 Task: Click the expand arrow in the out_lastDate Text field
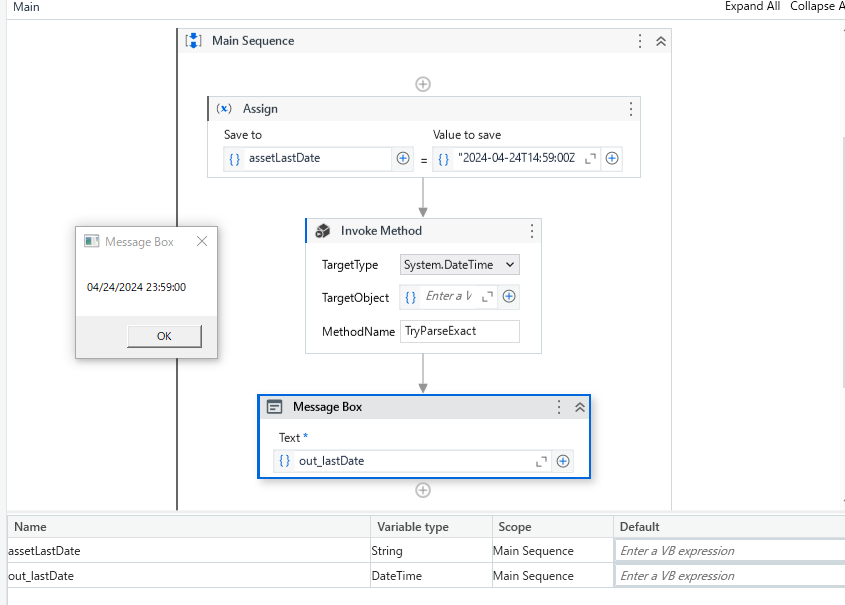(x=541, y=461)
